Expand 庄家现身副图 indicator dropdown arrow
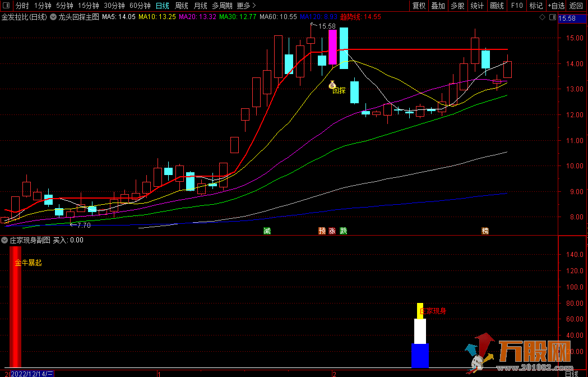This screenshot has width=588, height=377. [x=5, y=240]
